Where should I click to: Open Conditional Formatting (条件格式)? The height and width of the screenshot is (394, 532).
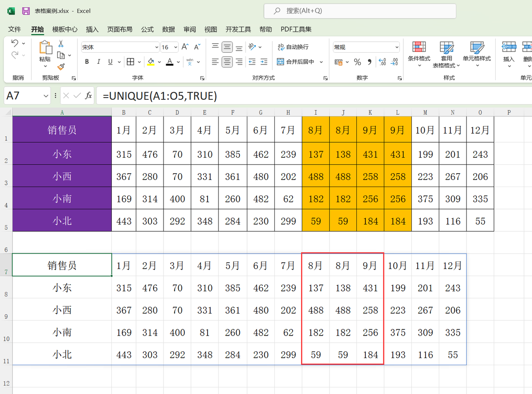419,55
